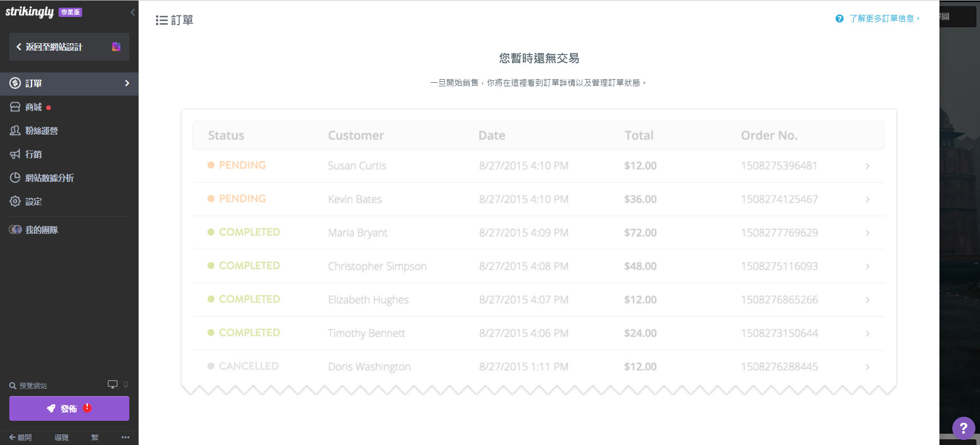Open the 訂單 orders menu item
Screen dimensions: 980x445
point(69,83)
